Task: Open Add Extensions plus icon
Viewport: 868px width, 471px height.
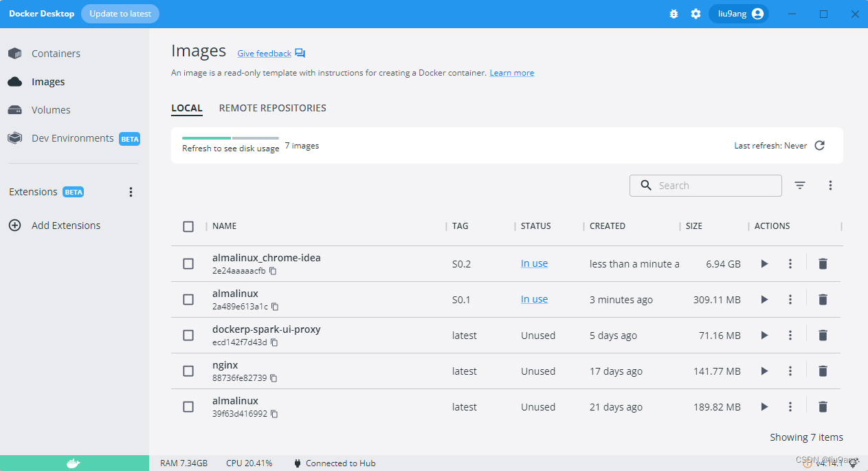Action: click(14, 225)
